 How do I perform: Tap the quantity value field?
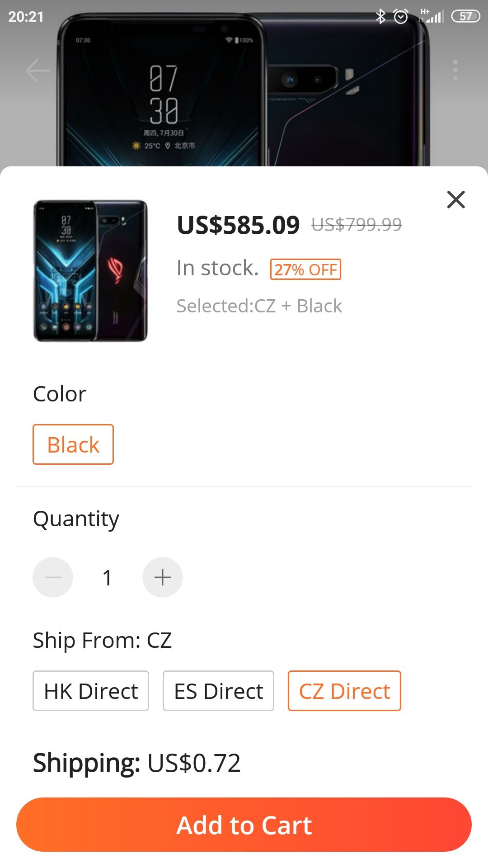[108, 577]
